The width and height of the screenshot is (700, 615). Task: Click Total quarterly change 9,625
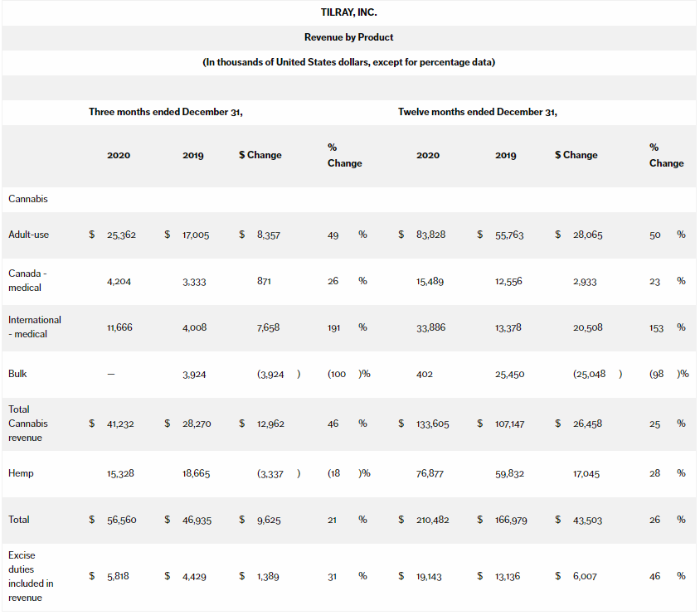point(269,520)
